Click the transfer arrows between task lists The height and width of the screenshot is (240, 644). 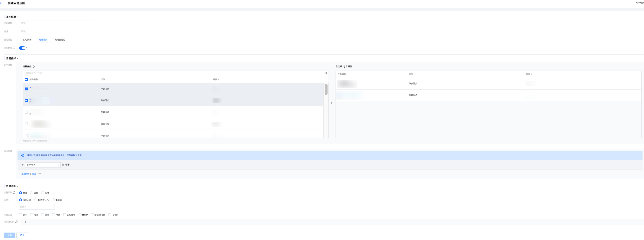point(332,103)
